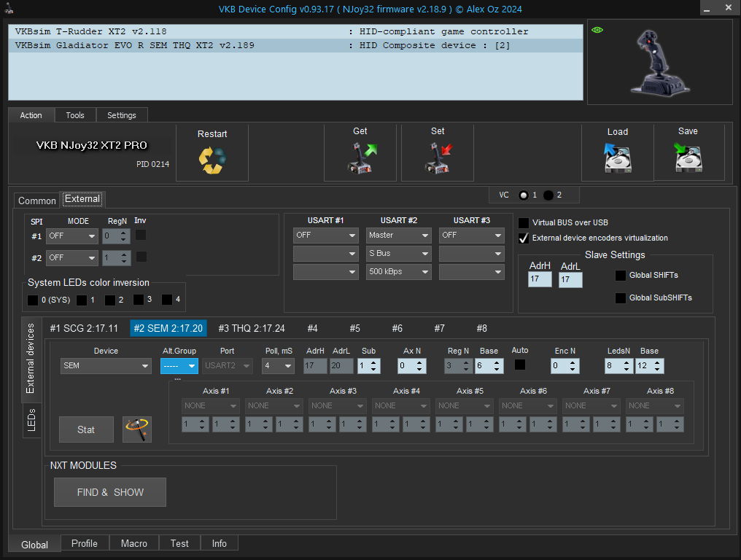Open the S Bus dropdown
Image resolution: width=741 pixels, height=560 pixels.
pos(399,253)
